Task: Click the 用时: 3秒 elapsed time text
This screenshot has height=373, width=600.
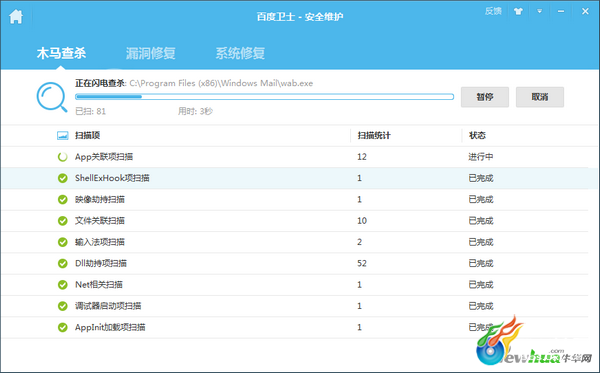Action: tap(195, 111)
